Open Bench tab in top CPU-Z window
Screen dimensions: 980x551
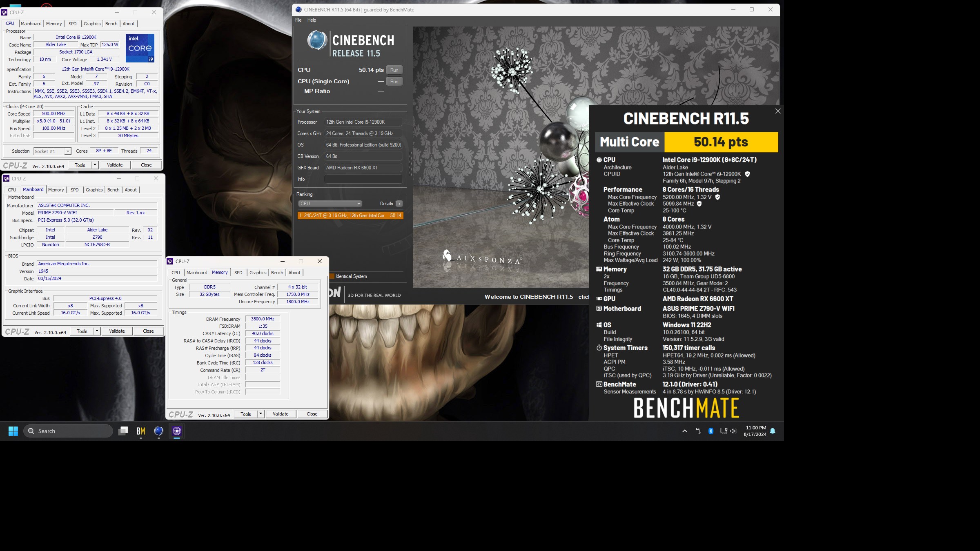pos(111,24)
